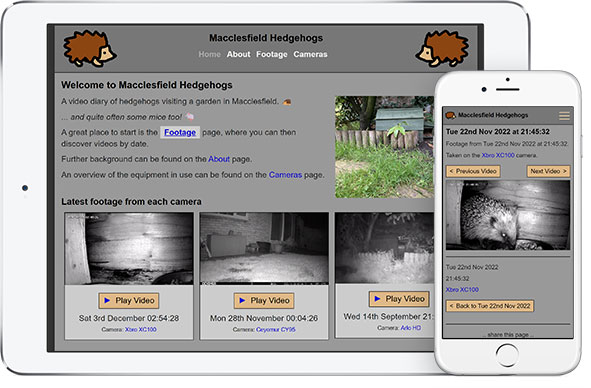Go to Home in tablet navigation

point(210,54)
